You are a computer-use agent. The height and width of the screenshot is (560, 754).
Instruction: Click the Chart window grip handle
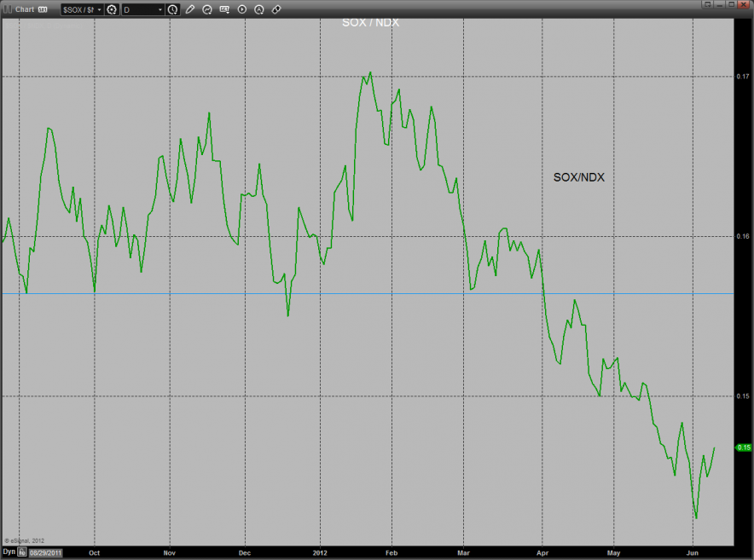click(x=5, y=9)
